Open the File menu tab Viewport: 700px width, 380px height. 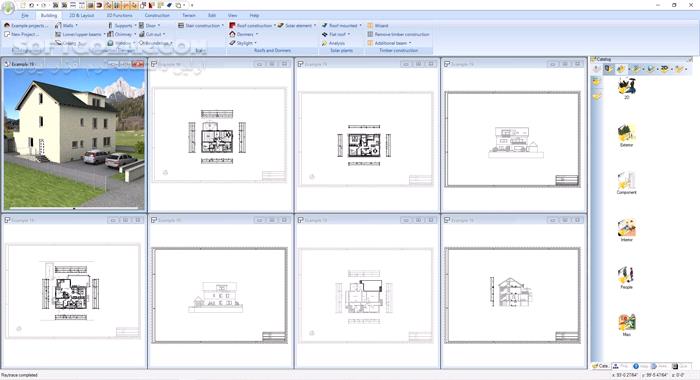point(25,15)
